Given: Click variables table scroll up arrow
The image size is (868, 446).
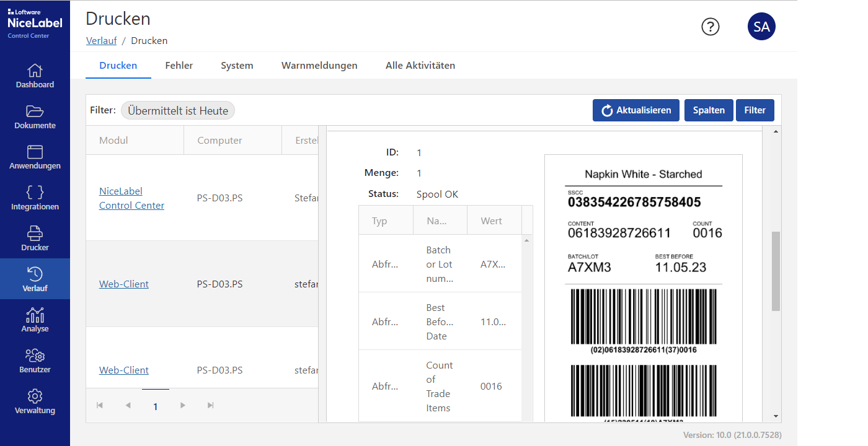Looking at the screenshot, I should click(528, 240).
